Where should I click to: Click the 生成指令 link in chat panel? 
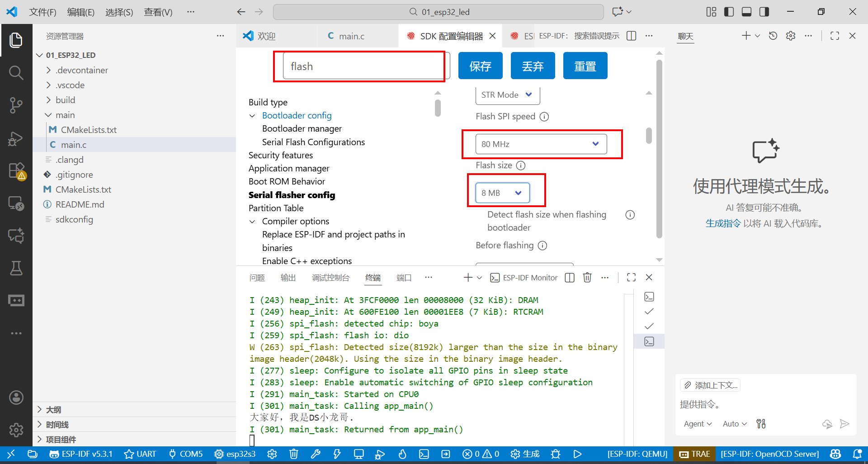click(x=723, y=223)
